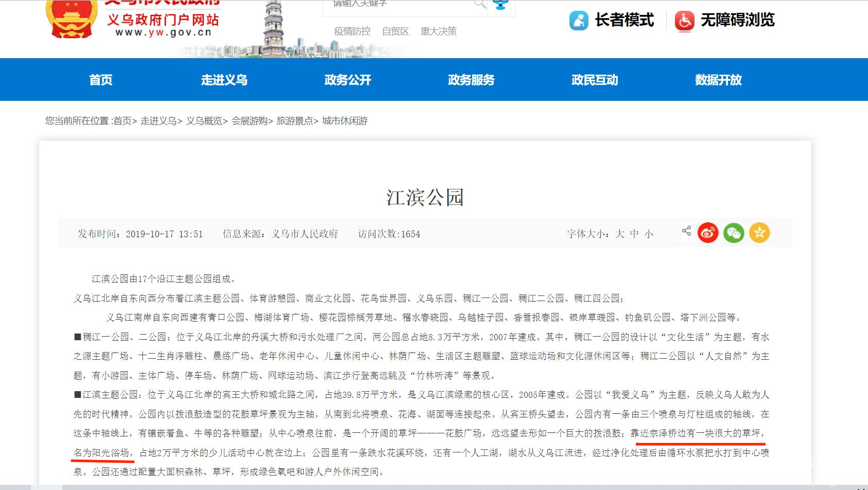Share article to Weibo

tap(708, 233)
